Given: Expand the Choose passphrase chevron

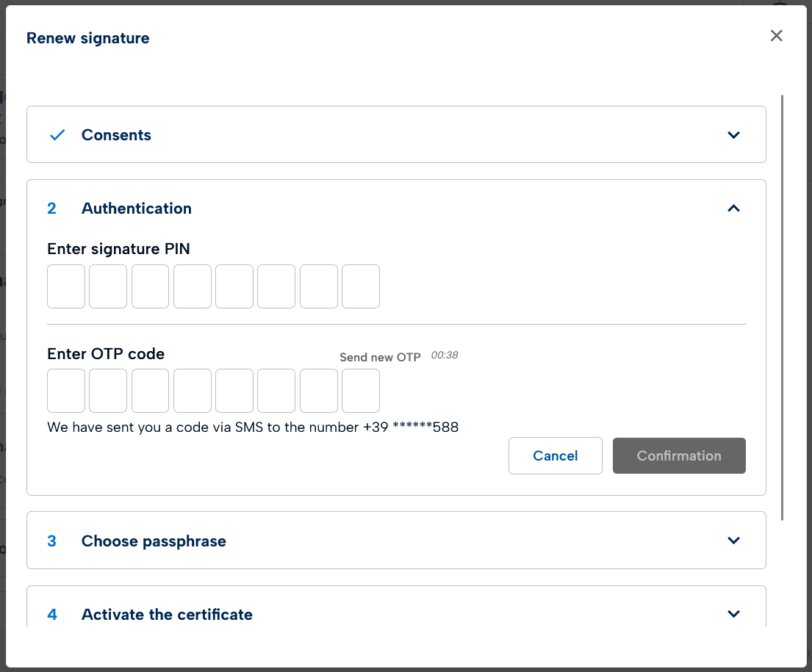Looking at the screenshot, I should tap(733, 541).
